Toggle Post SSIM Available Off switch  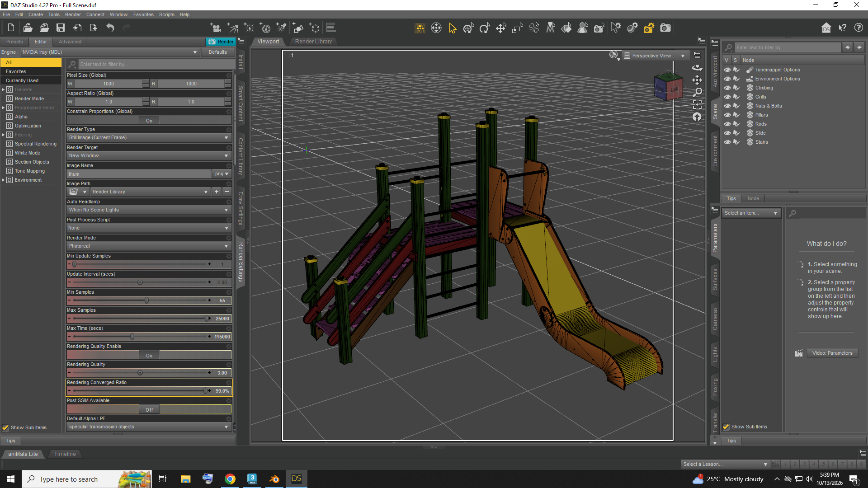[149, 410]
